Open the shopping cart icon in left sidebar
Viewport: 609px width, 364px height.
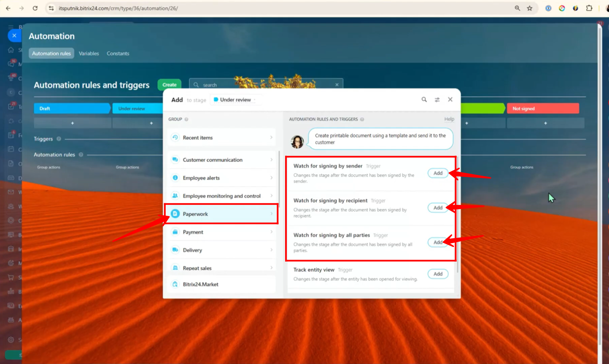coord(11,277)
